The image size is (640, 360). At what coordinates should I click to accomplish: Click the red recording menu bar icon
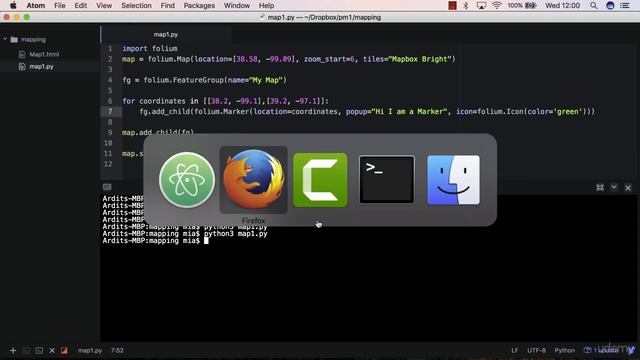tap(452, 5)
